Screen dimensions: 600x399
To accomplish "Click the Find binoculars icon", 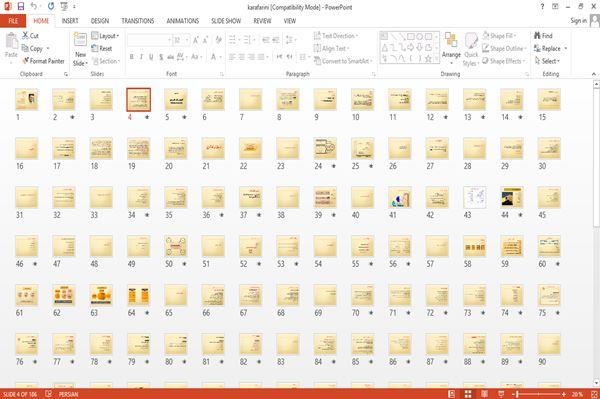I will point(537,36).
